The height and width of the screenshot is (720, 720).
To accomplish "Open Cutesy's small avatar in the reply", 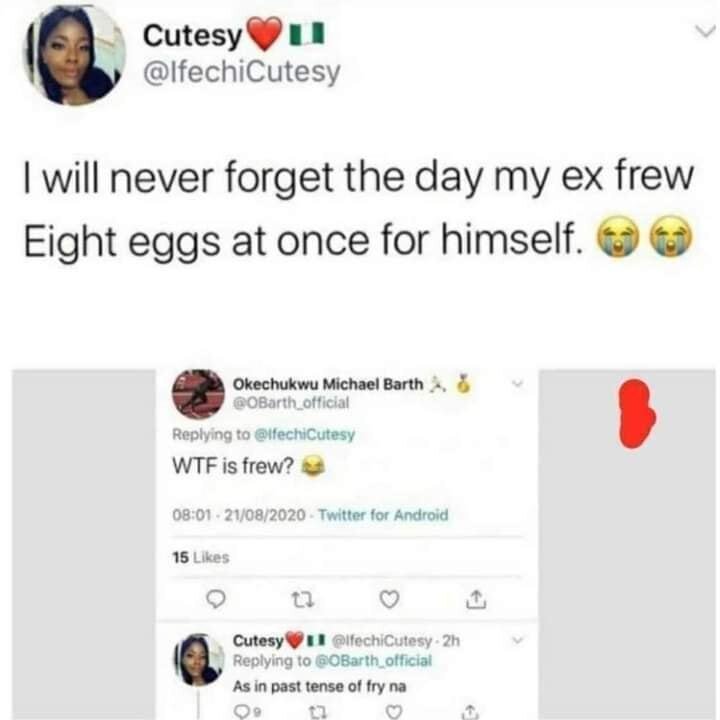I will point(200,659).
